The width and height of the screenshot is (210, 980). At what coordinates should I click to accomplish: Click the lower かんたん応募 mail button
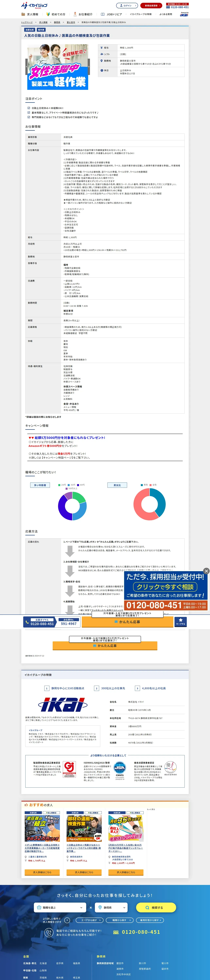coord(105,646)
